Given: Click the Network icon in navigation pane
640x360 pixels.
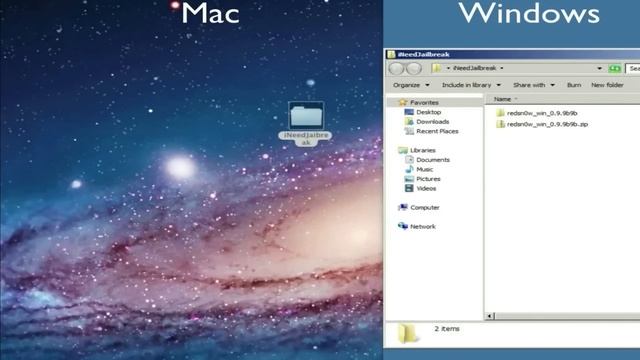Looking at the screenshot, I should (x=403, y=226).
